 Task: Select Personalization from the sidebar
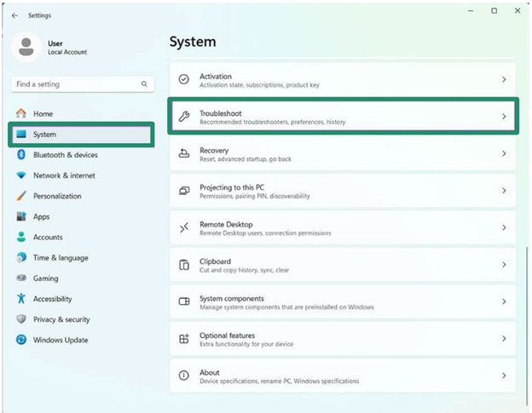pos(57,196)
